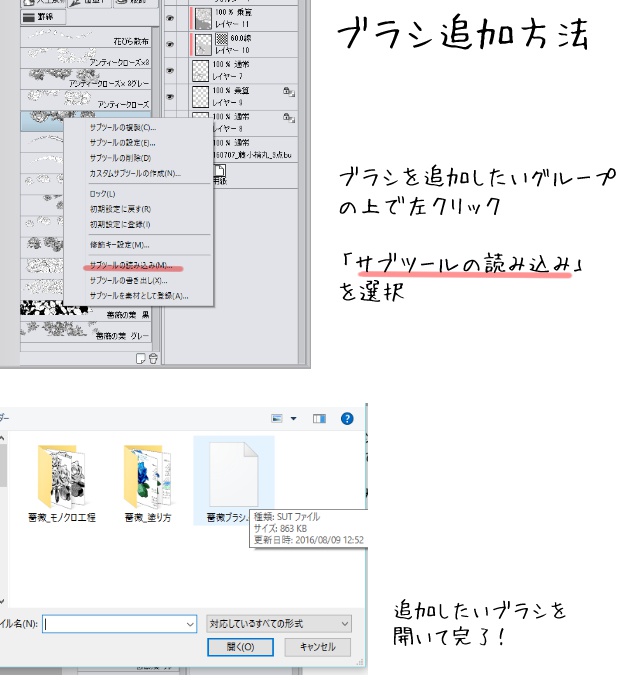The width and height of the screenshot is (619, 681).
Task: Click file dialog left pane scrollbar
Action: [x=3, y=465]
